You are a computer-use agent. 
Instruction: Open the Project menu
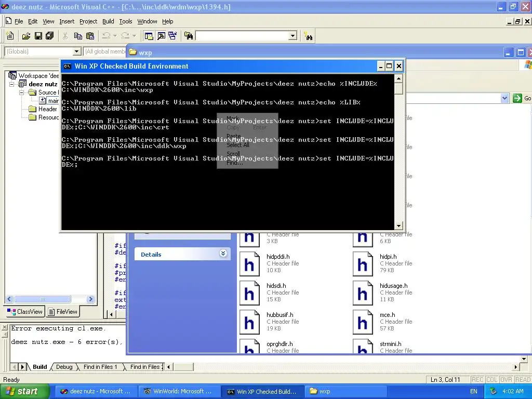(88, 21)
